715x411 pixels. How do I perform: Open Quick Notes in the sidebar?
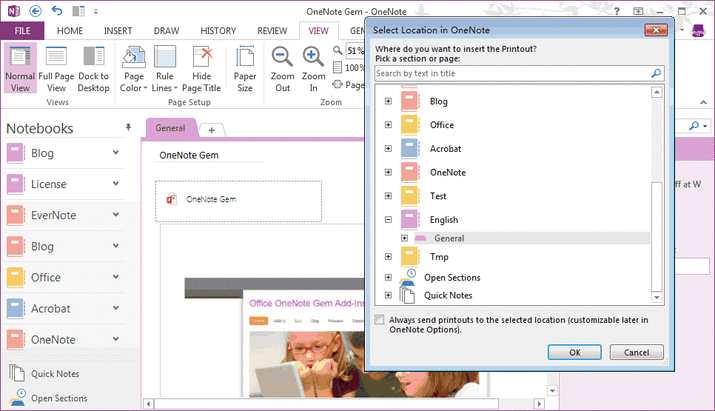point(55,374)
